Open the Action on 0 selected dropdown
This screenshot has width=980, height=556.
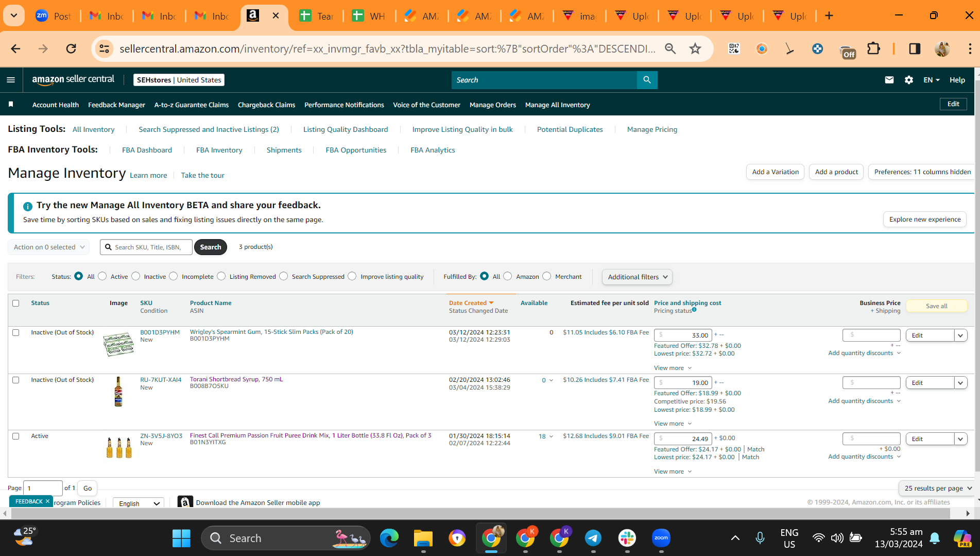48,247
